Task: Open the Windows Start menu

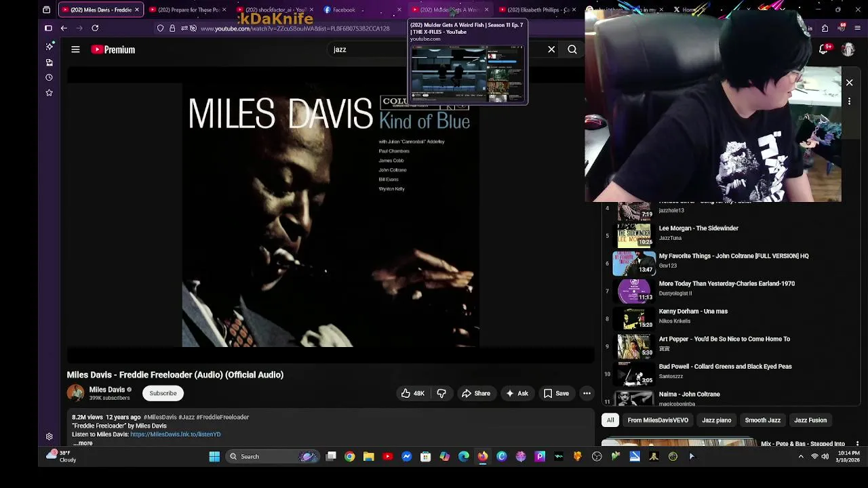Action: pos(214,457)
